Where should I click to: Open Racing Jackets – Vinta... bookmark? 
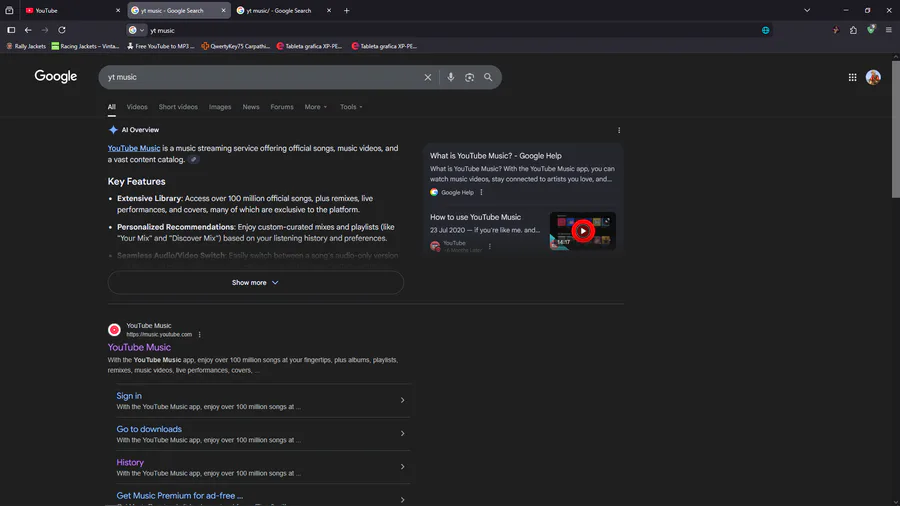(85, 46)
